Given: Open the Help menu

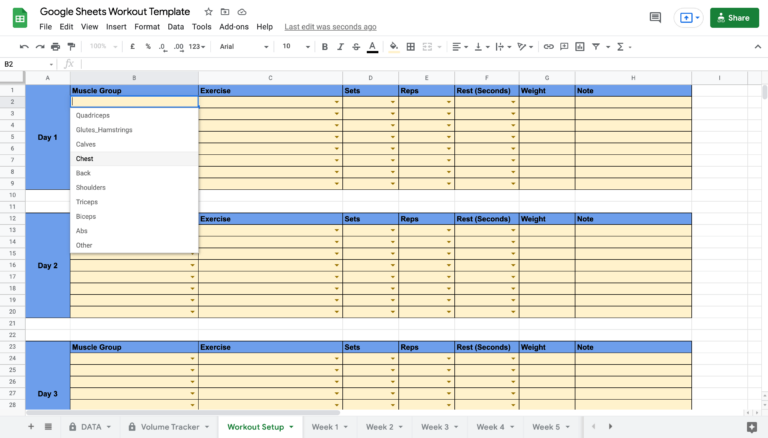Looking at the screenshot, I should click(264, 27).
